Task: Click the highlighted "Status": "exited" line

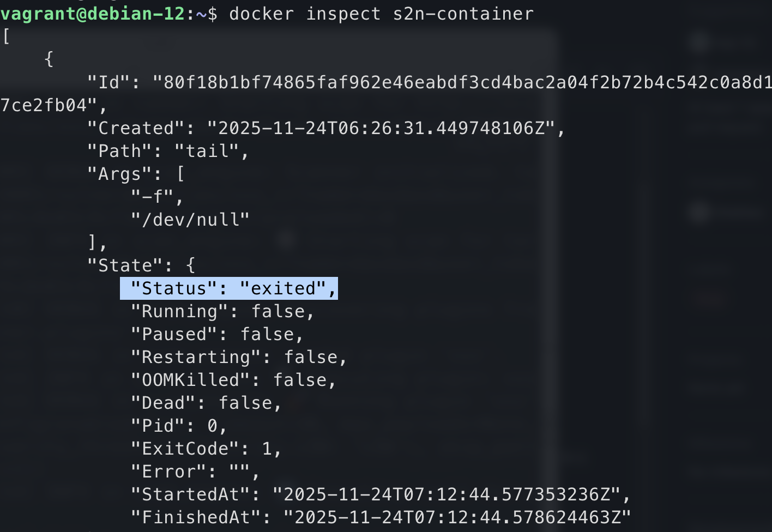Action: tap(229, 288)
